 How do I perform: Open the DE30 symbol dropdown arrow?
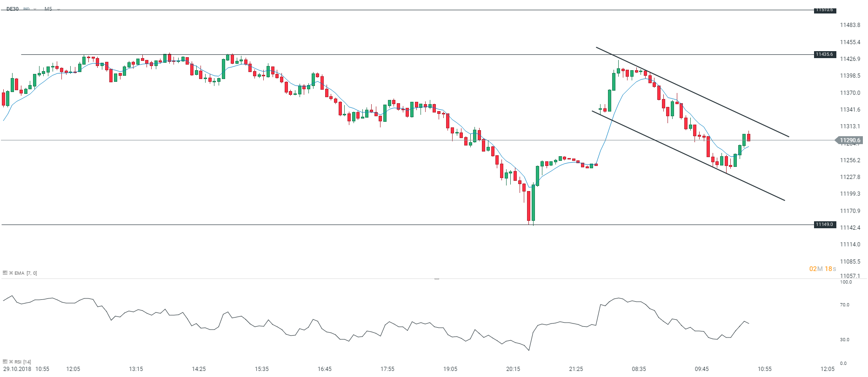[35, 9]
